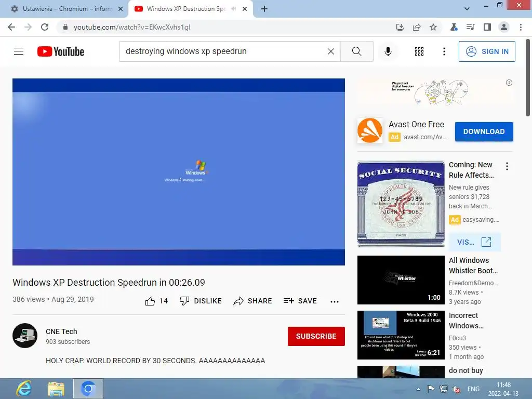Open Social Security ad options menu

(507, 166)
